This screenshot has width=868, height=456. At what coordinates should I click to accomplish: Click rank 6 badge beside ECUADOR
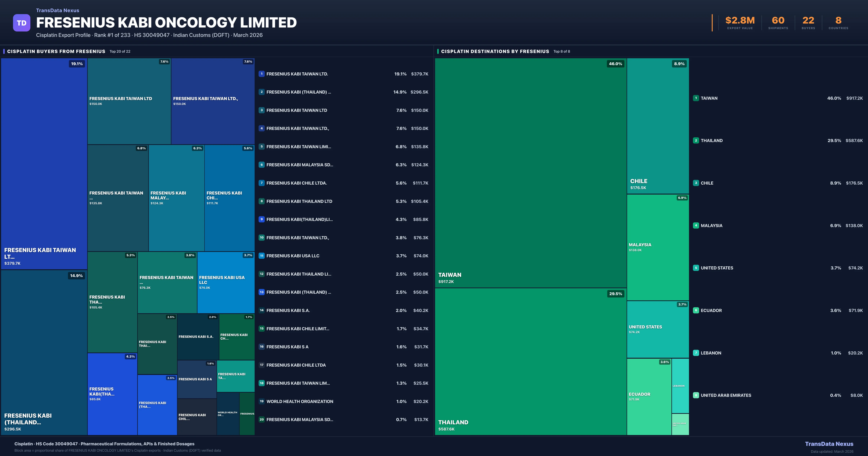pos(696,310)
